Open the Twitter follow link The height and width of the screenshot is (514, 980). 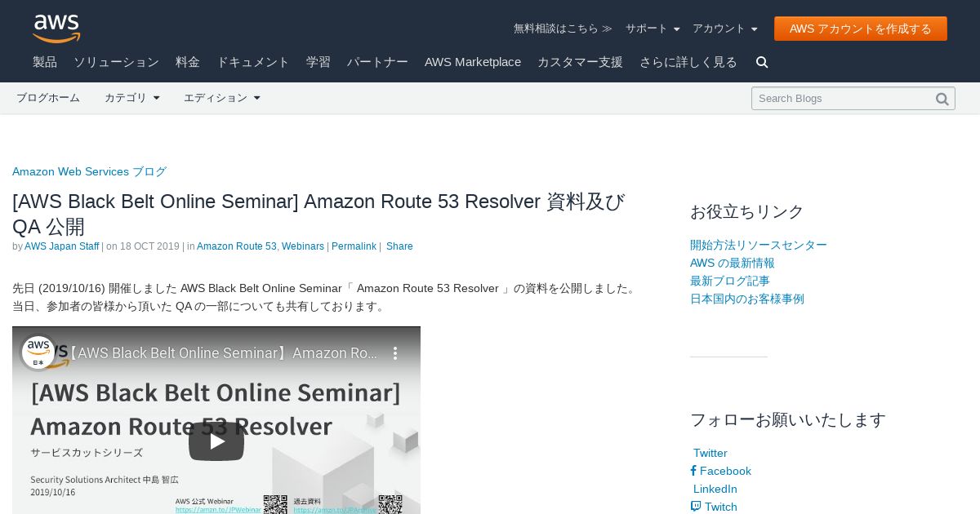coord(709,453)
